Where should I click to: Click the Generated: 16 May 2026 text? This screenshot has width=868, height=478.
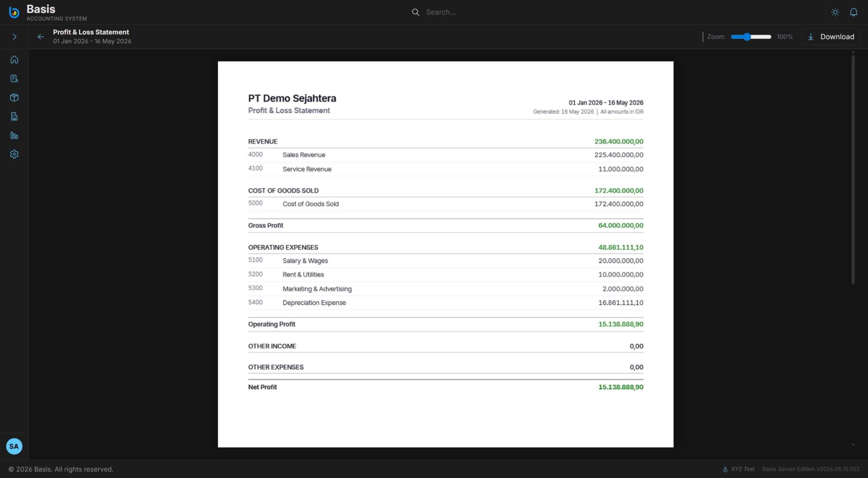click(563, 112)
